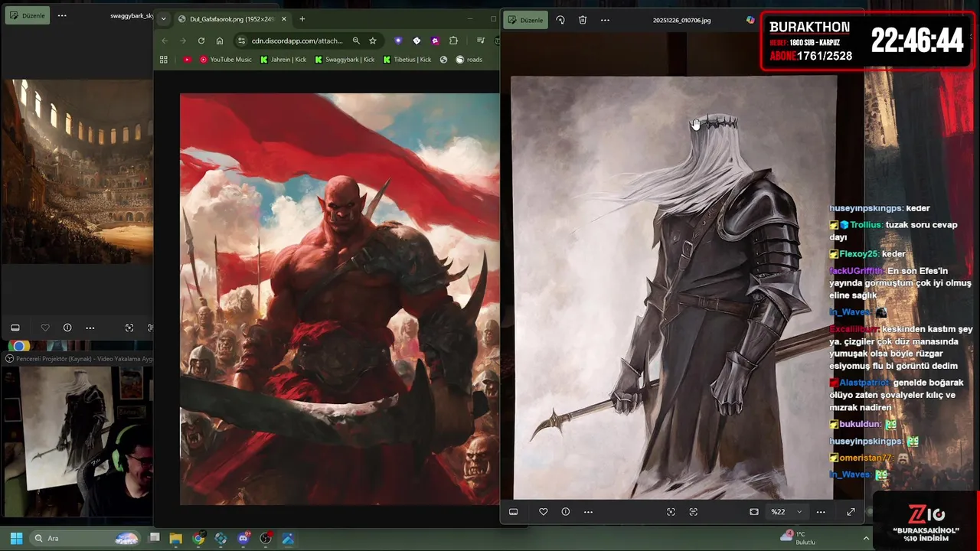
Task: Open more options next to trash icon
Action: coord(605,20)
